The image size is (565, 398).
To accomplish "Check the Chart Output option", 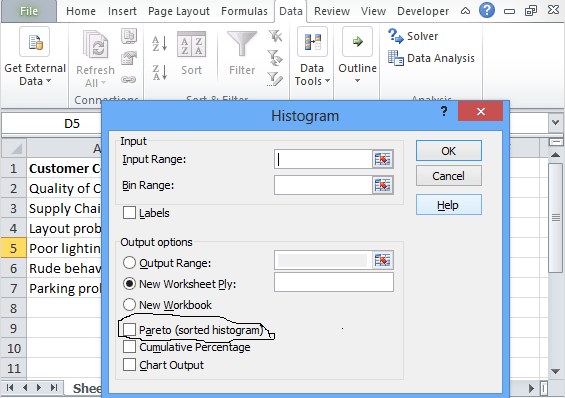I will tap(129, 365).
